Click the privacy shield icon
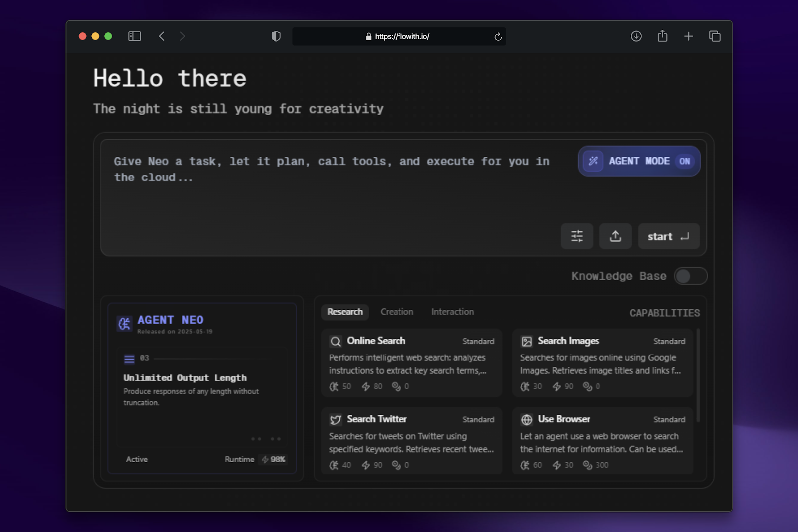This screenshot has width=798, height=532. [276, 36]
